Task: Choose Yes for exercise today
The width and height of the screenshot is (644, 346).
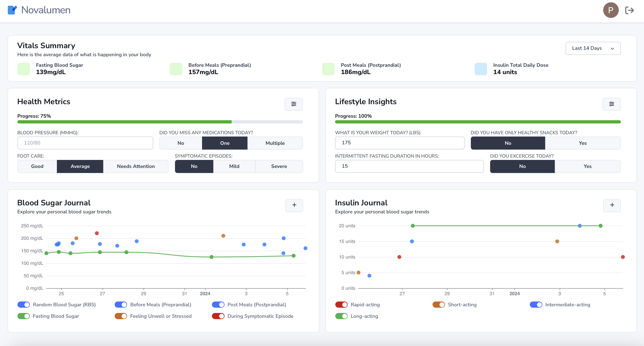Action: pos(587,166)
